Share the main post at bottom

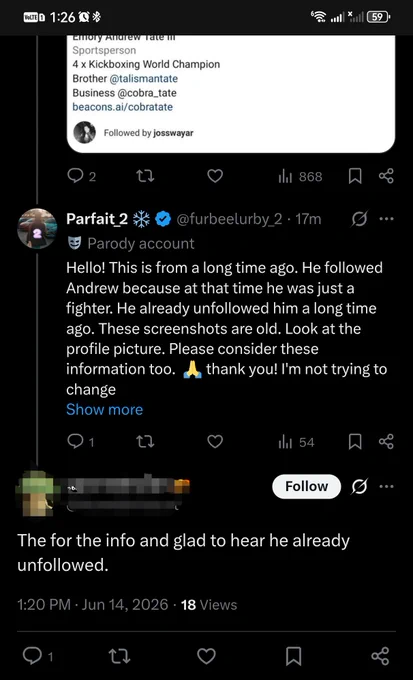point(380,656)
